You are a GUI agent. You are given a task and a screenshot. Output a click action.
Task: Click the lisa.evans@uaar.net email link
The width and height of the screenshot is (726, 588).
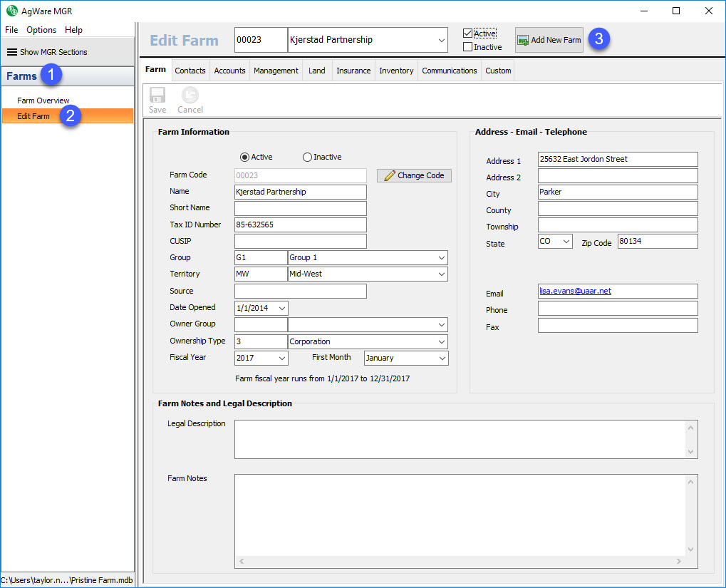(x=576, y=291)
